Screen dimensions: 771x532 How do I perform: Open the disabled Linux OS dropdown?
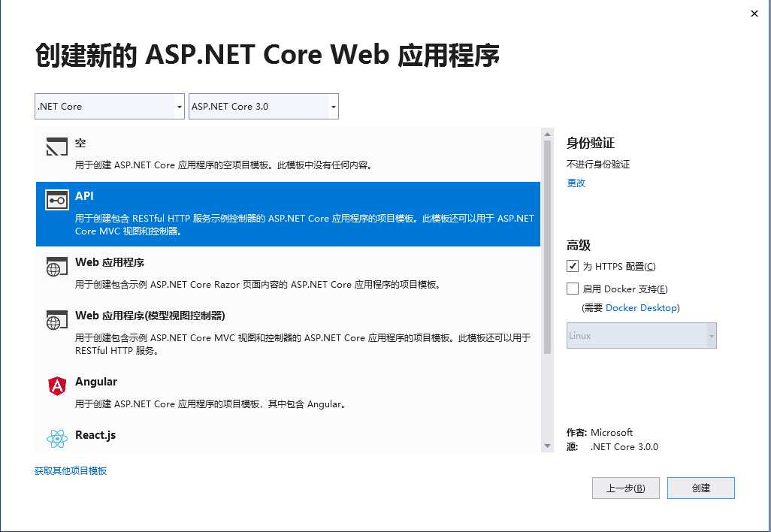point(641,335)
